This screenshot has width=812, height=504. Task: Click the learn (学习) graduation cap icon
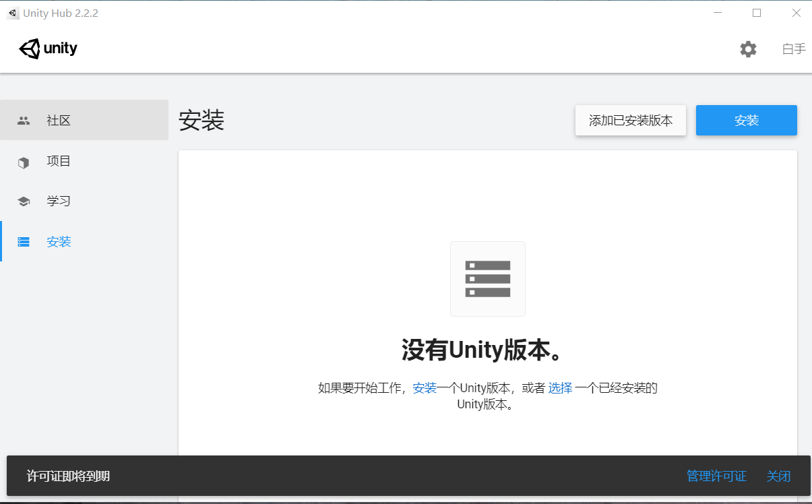24,201
